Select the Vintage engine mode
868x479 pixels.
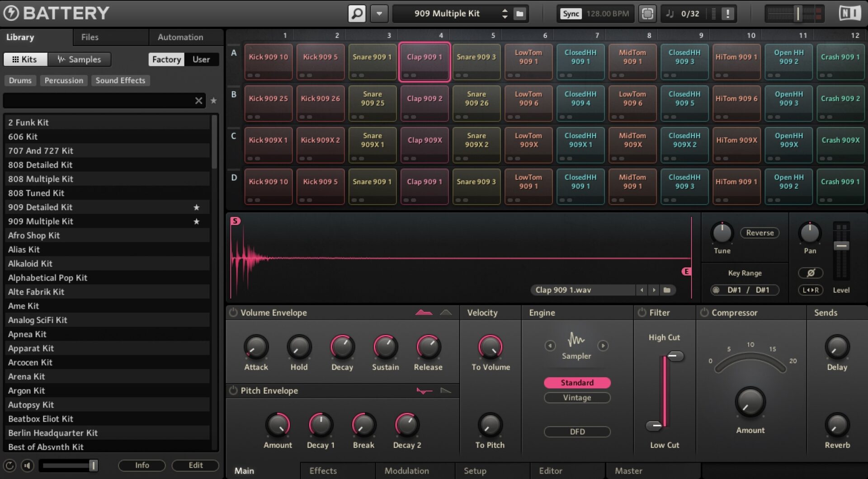pos(577,398)
